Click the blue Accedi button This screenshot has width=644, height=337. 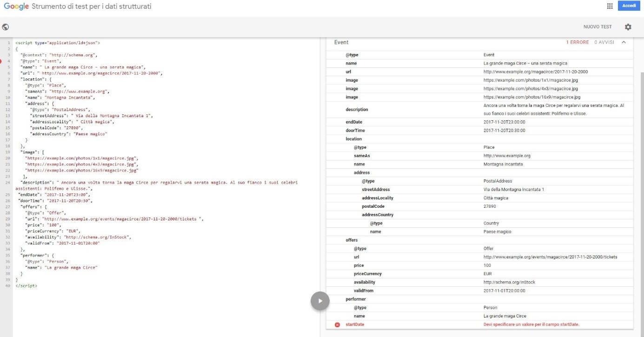tap(629, 6)
